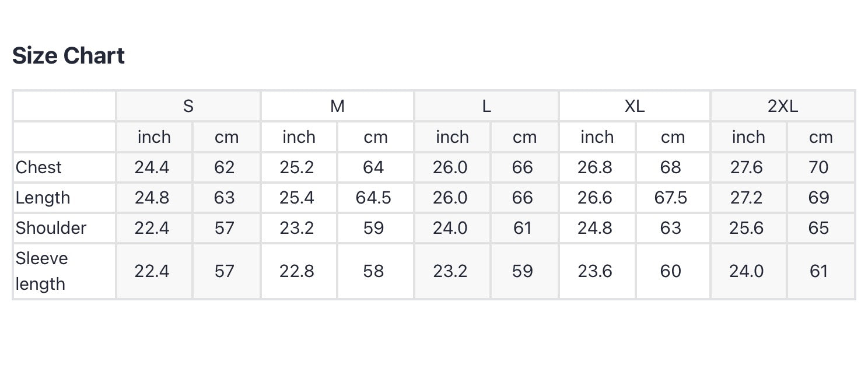Click Shoulder inch value 25.6 for 2XL

tap(747, 228)
